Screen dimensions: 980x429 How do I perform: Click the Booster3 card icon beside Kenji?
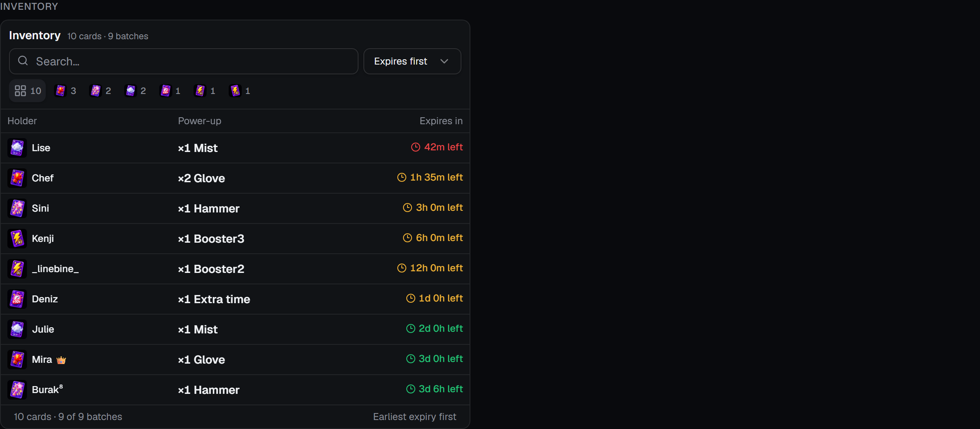click(x=17, y=239)
